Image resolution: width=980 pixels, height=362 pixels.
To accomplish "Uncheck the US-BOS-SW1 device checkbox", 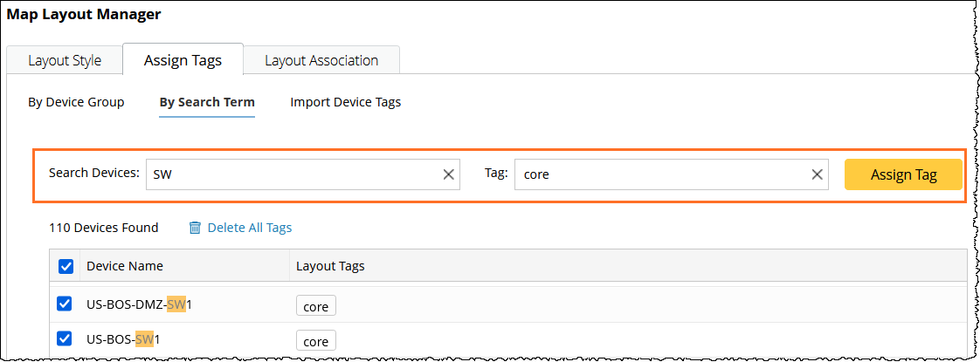I will tap(64, 338).
